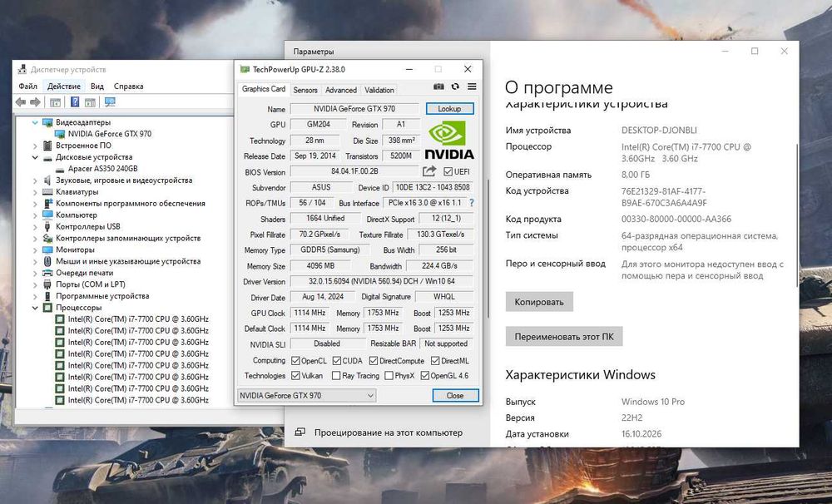Switch to the Sensors tab in GPU-Z
Screen dimensions: 832x504
coord(305,90)
